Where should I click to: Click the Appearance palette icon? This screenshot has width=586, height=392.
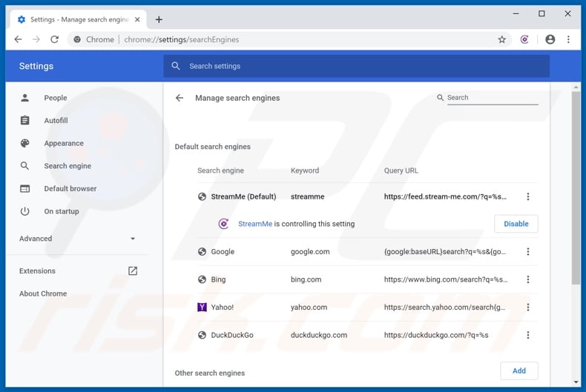click(25, 143)
